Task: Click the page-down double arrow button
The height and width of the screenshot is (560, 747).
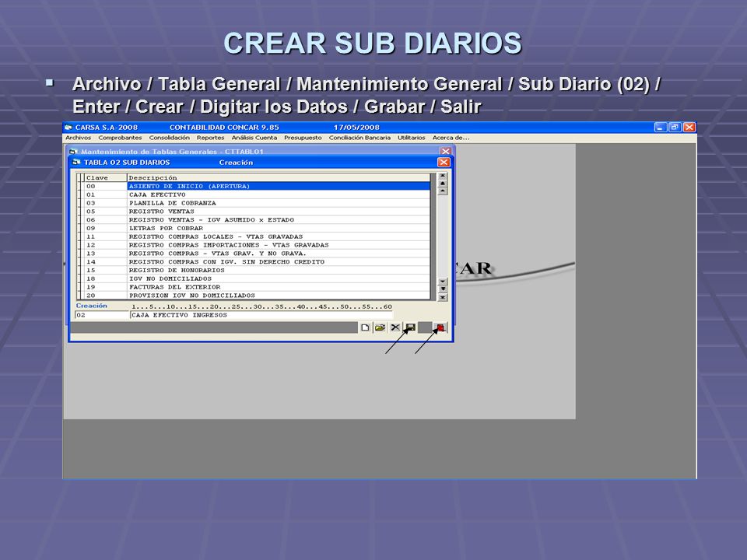Action: pyautogui.click(x=443, y=289)
